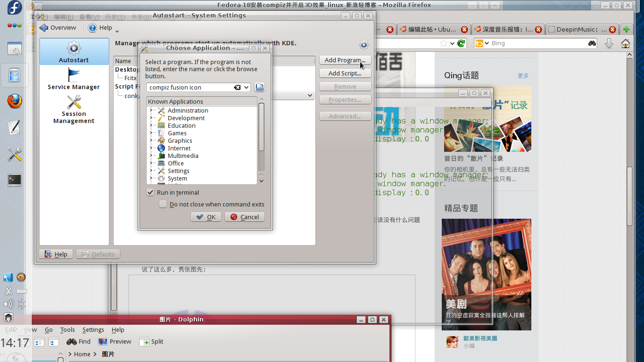Screen dimensions: 644x362
Task: Click Find in the Dolphin toolbar
Action: pos(79,341)
